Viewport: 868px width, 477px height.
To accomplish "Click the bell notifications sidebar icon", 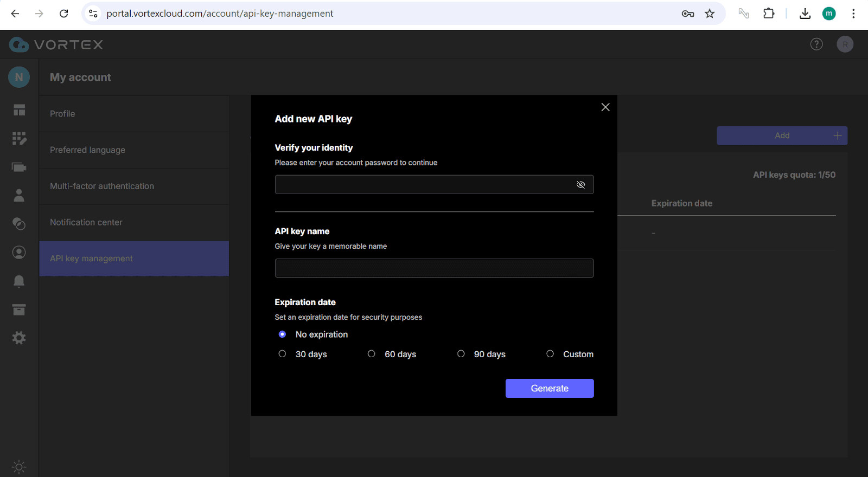I will 19,281.
